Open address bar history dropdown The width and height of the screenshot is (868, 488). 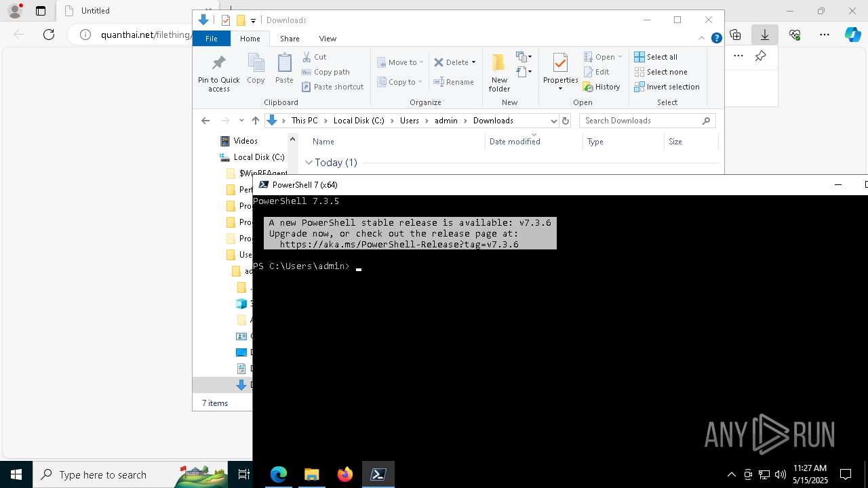click(x=553, y=121)
